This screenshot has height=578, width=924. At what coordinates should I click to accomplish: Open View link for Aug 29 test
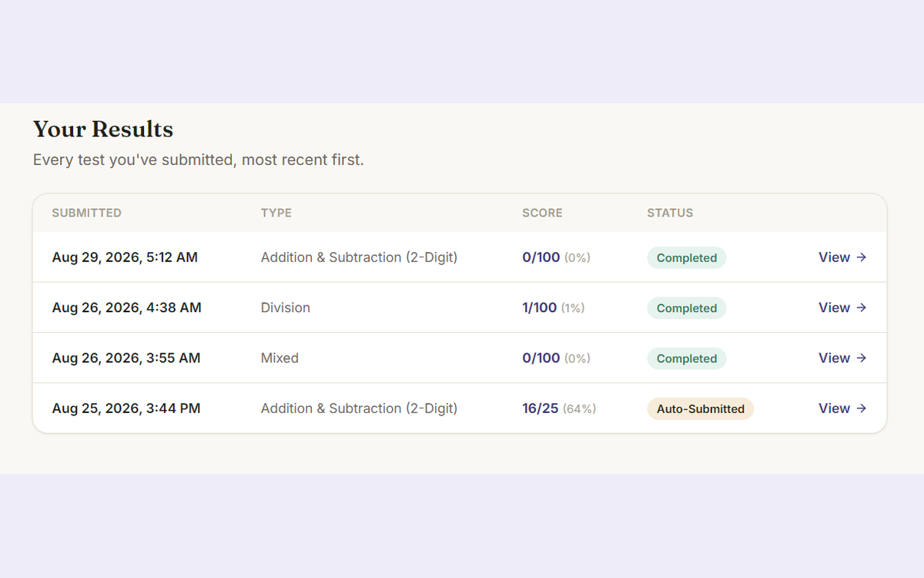842,257
